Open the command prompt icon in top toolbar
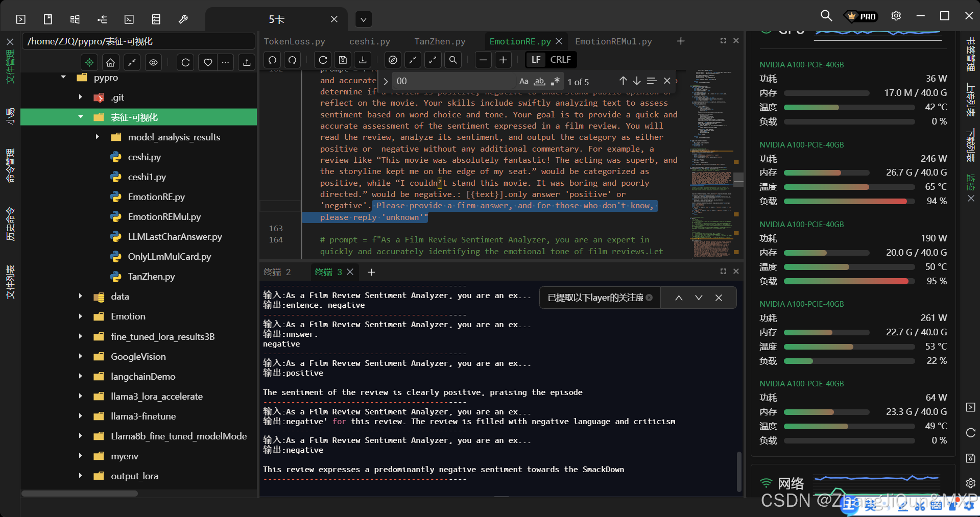Viewport: 980px width, 517px height. click(x=129, y=19)
